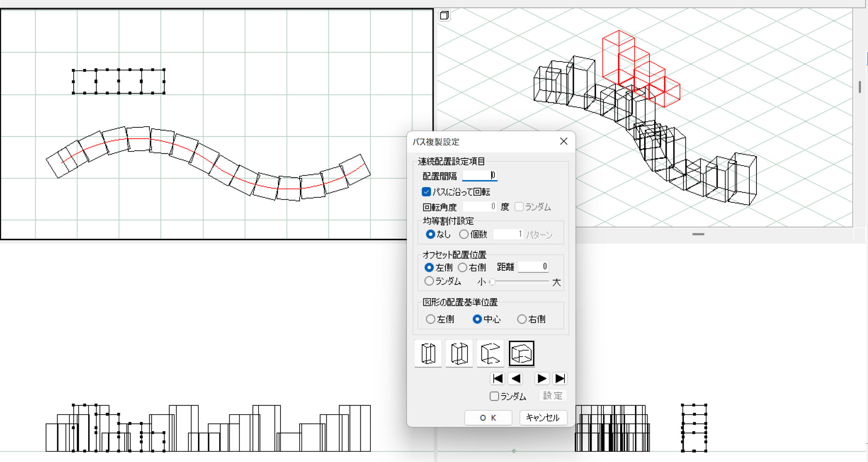Click the 小–大 random offset slider
The image size is (868, 462).
click(x=520, y=282)
